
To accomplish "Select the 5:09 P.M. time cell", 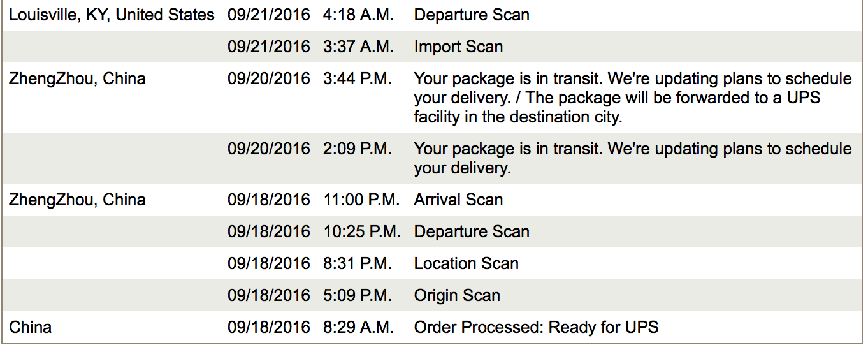I will (358, 296).
